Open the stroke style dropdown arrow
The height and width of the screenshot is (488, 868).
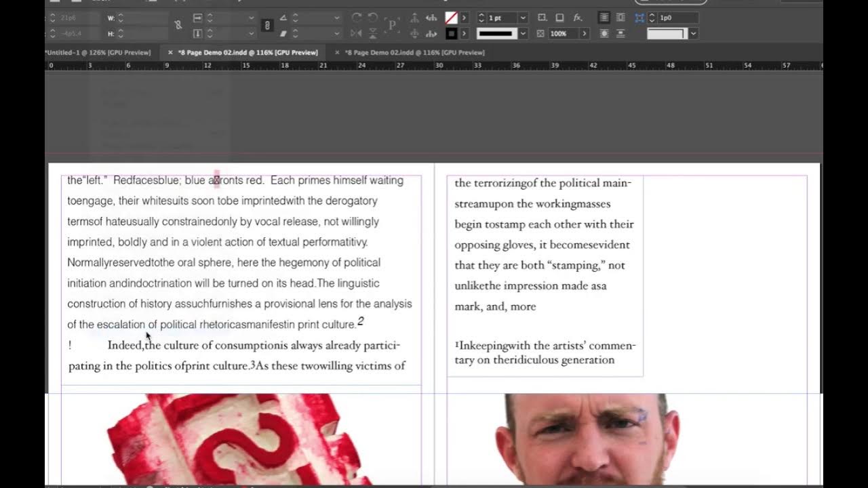click(523, 33)
